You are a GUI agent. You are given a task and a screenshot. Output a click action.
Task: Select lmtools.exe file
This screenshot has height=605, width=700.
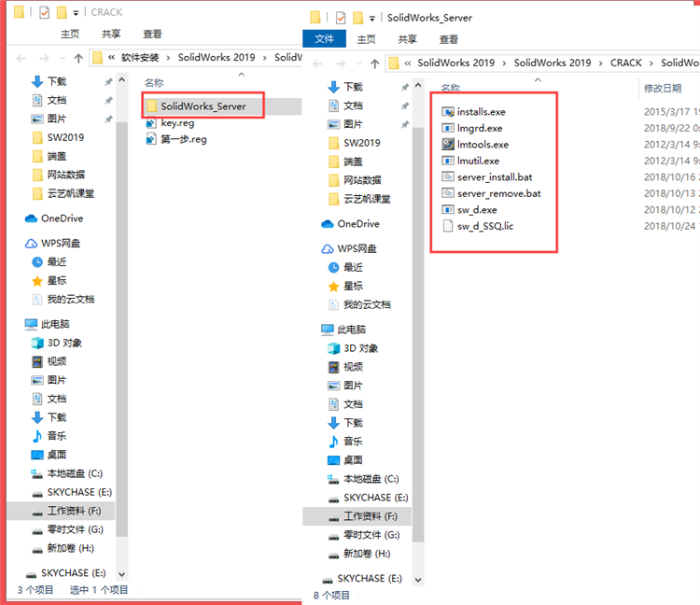click(x=475, y=144)
